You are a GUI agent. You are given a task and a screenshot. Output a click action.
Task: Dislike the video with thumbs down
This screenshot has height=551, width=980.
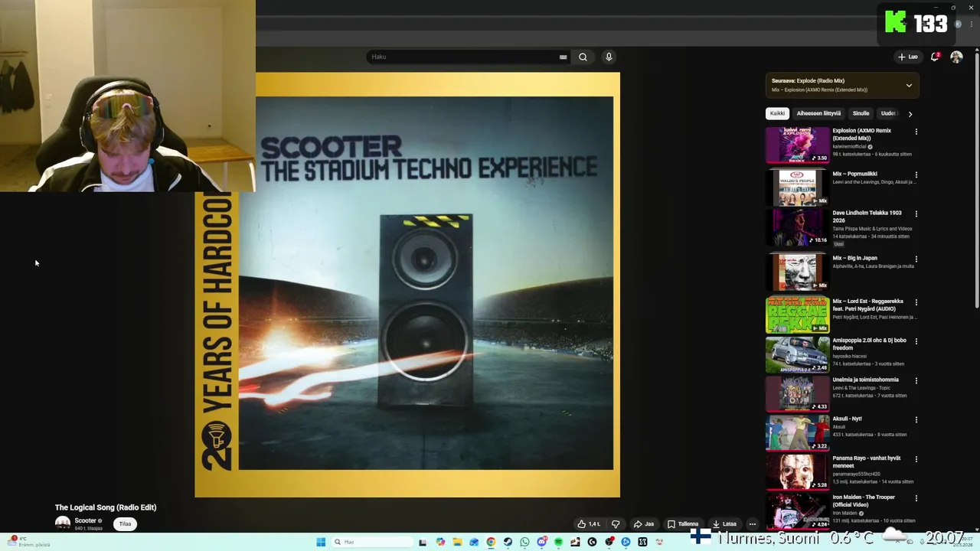pyautogui.click(x=615, y=524)
